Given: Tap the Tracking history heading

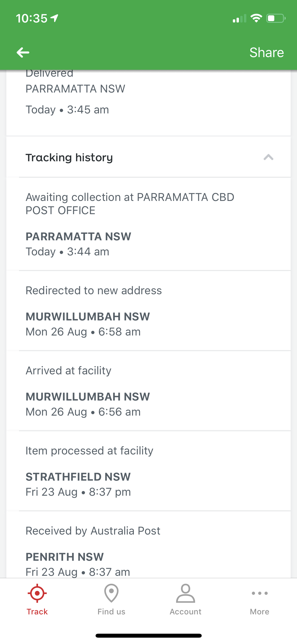Looking at the screenshot, I should (69, 158).
